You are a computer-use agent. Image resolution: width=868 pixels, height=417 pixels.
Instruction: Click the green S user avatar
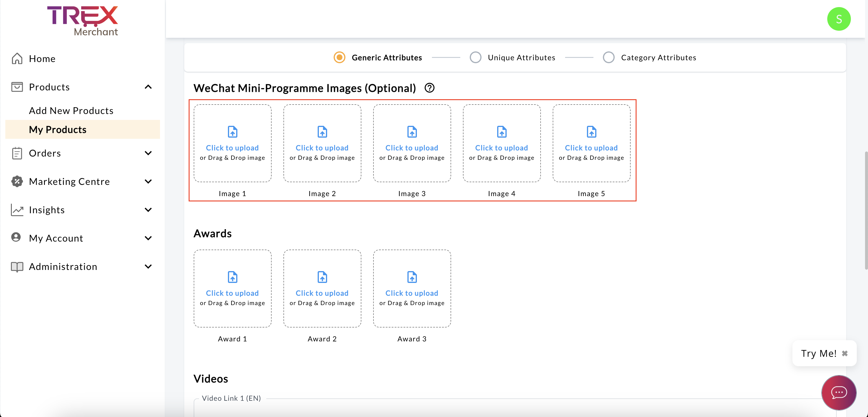click(x=838, y=19)
